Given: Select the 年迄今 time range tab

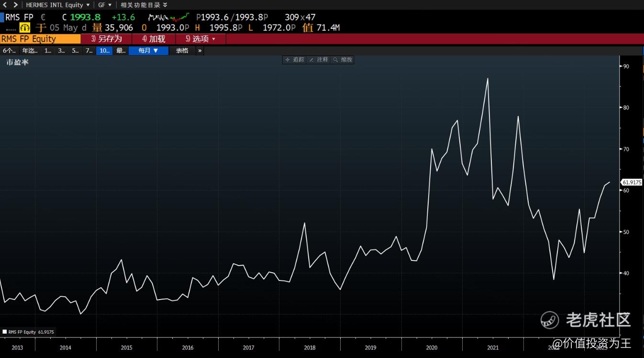Looking at the screenshot, I should coord(30,51).
